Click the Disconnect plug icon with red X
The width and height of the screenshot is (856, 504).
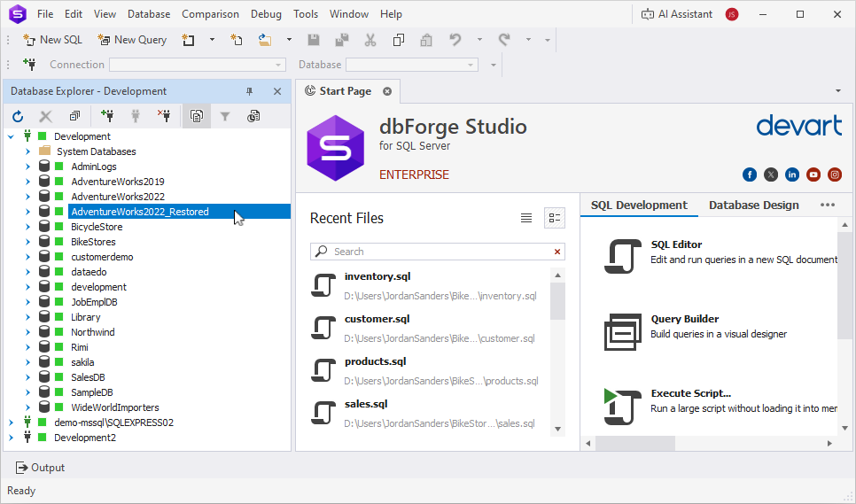[x=164, y=116]
